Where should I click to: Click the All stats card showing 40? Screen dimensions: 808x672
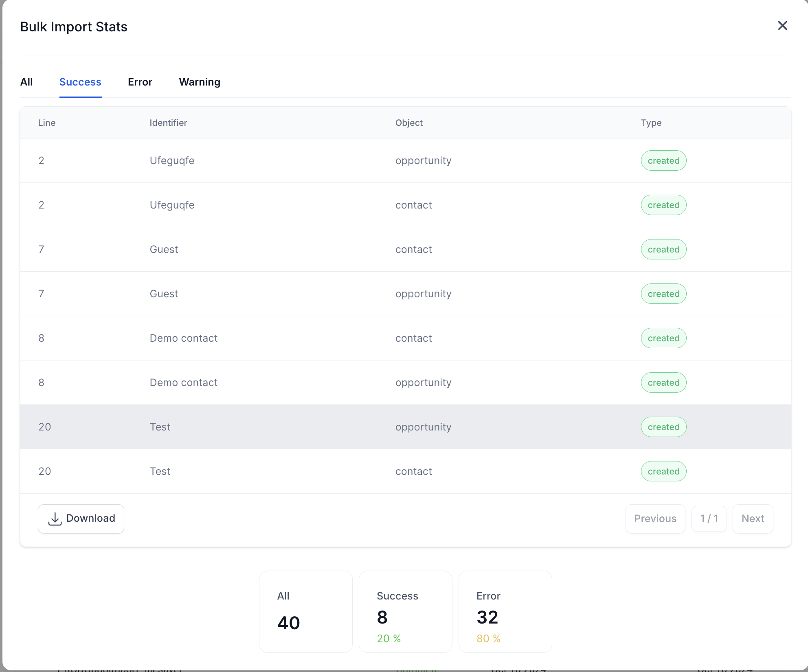point(305,612)
